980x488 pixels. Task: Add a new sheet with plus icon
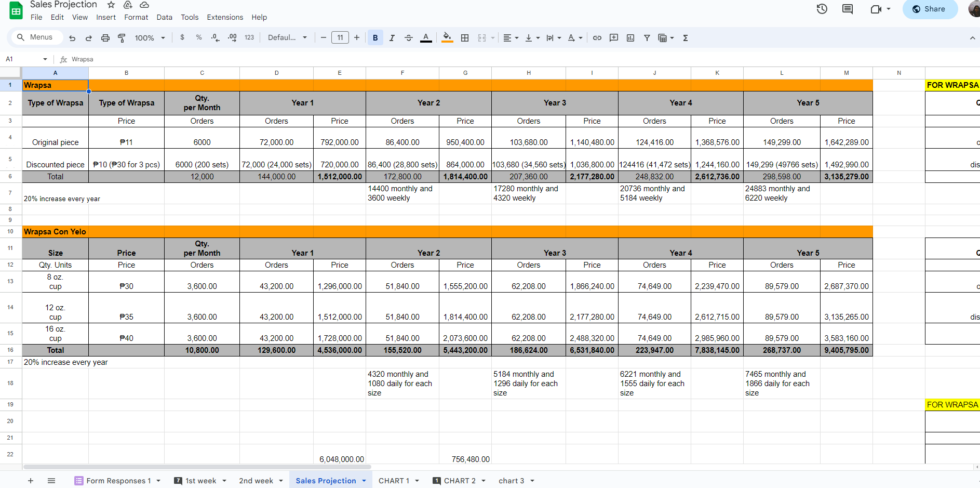coord(31,481)
